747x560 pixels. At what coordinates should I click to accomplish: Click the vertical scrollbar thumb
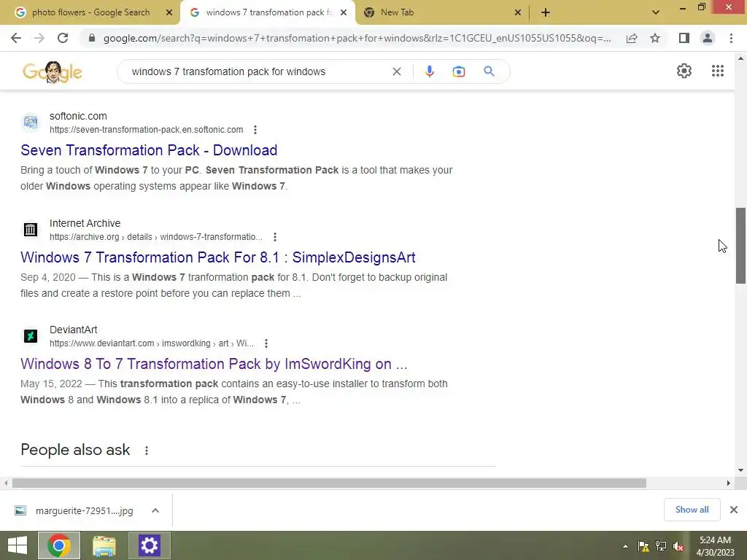741,246
